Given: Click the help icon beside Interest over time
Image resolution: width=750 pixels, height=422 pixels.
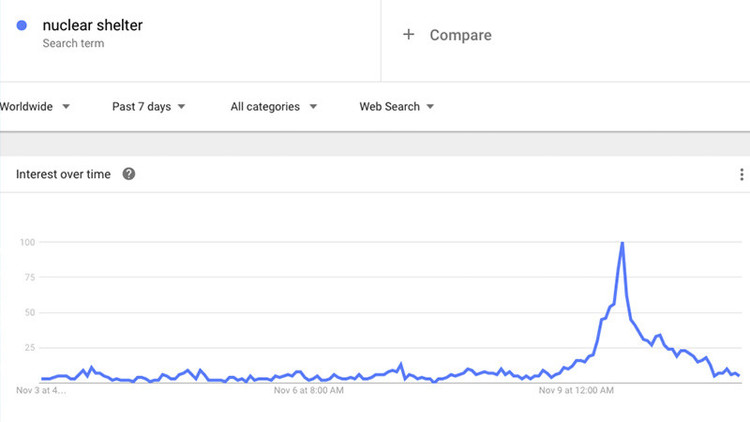Looking at the screenshot, I should 129,174.
